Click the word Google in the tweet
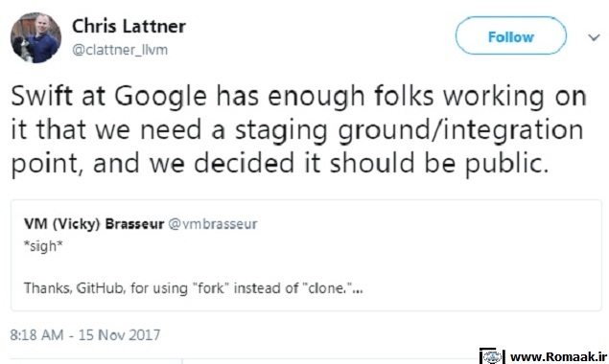This screenshot has width=609, height=364. [160, 96]
